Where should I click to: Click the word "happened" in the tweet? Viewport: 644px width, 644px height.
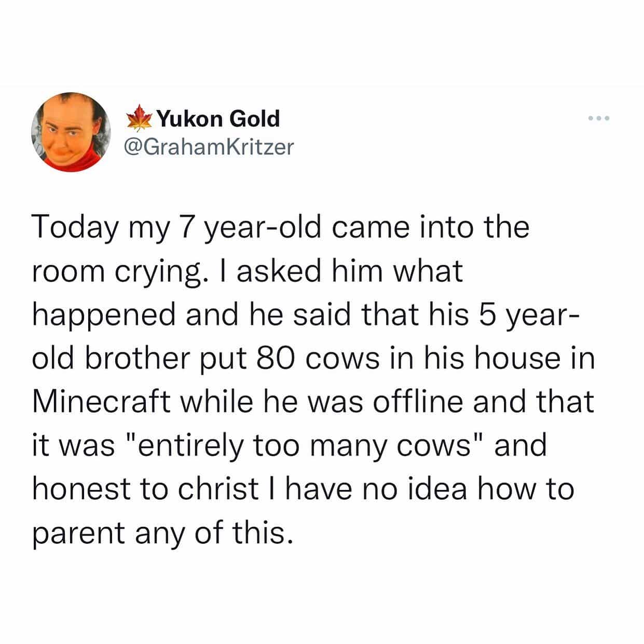104,316
